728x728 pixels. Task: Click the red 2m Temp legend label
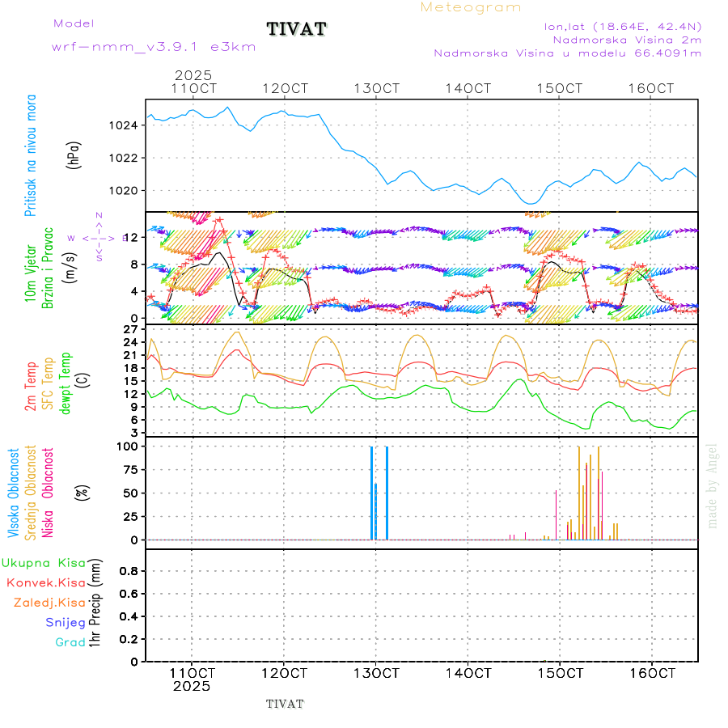coord(31,387)
